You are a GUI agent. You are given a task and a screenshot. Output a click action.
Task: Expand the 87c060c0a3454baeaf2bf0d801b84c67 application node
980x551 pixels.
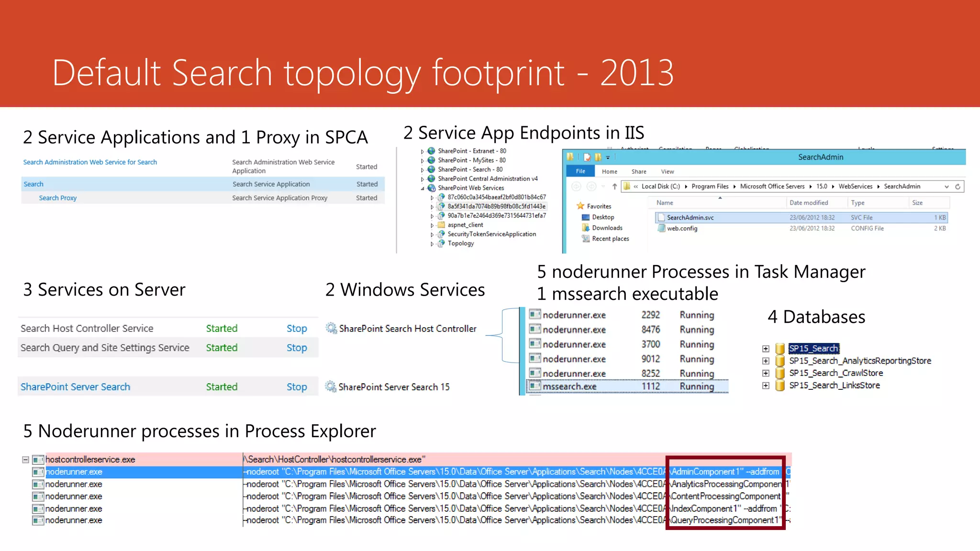click(432, 198)
